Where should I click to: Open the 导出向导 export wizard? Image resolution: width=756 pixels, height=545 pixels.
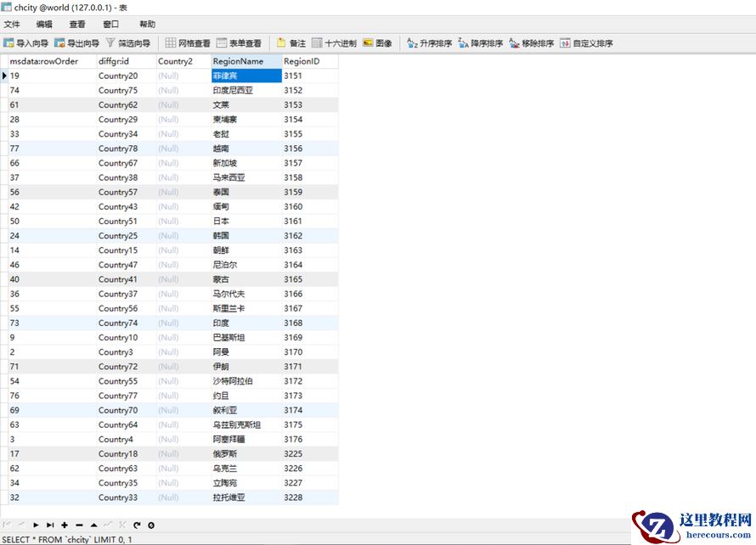[76, 43]
